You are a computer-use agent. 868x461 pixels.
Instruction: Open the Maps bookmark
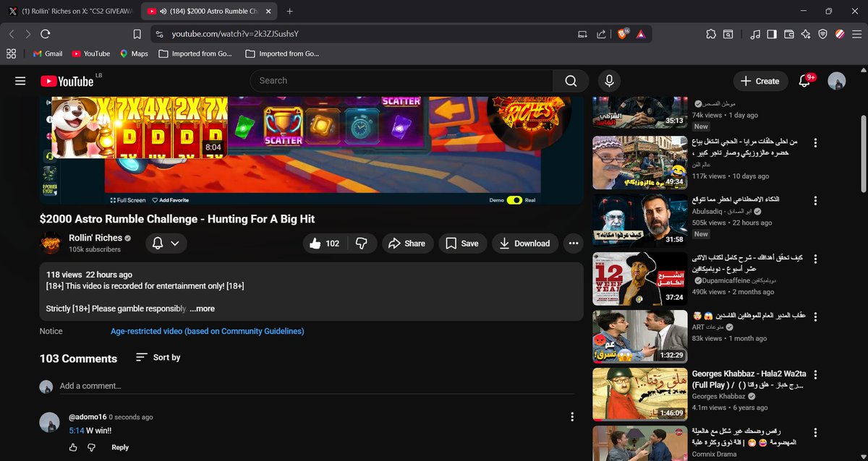tap(134, 53)
